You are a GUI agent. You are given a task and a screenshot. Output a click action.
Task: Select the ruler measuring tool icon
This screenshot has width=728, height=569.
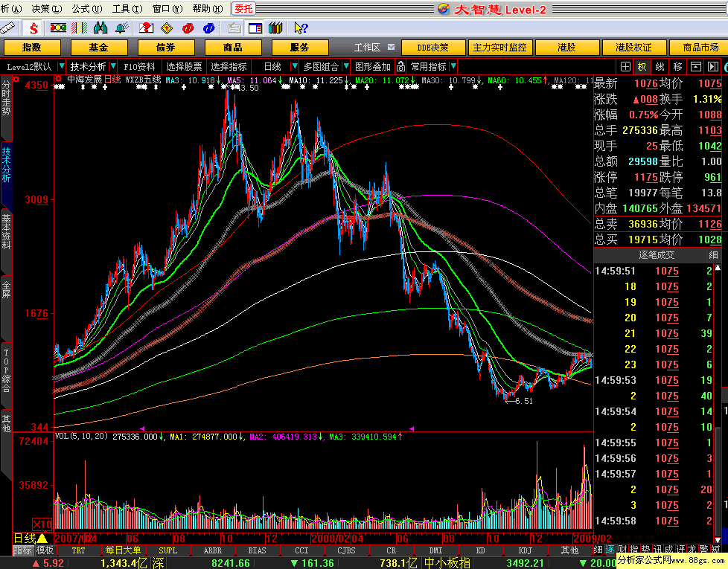(8, 28)
